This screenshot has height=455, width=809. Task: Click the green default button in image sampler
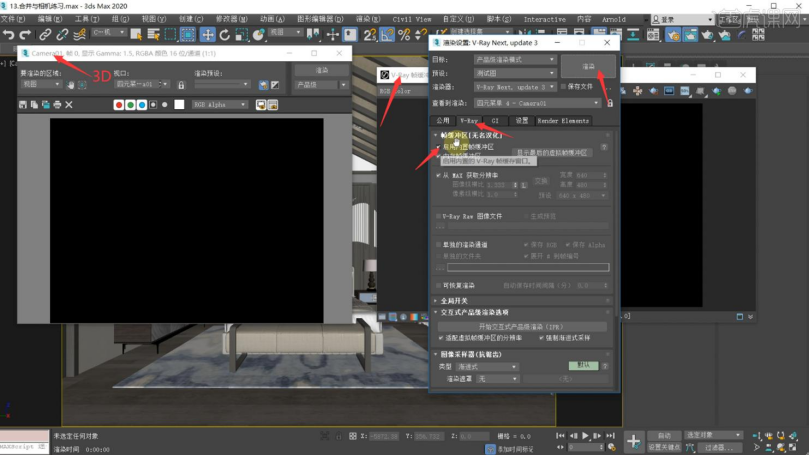(x=583, y=365)
